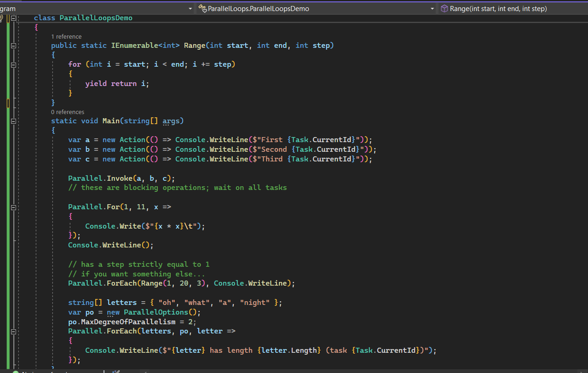Click 'i += step' in the for loop header
This screenshot has width=588, height=373.
(x=212, y=64)
